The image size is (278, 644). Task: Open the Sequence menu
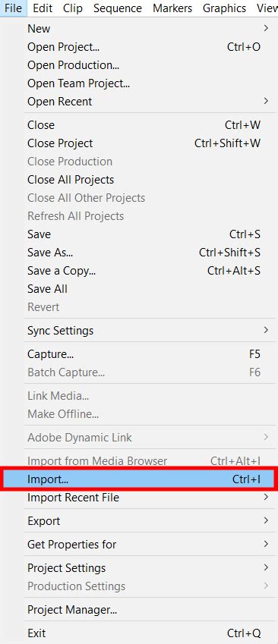click(x=118, y=8)
